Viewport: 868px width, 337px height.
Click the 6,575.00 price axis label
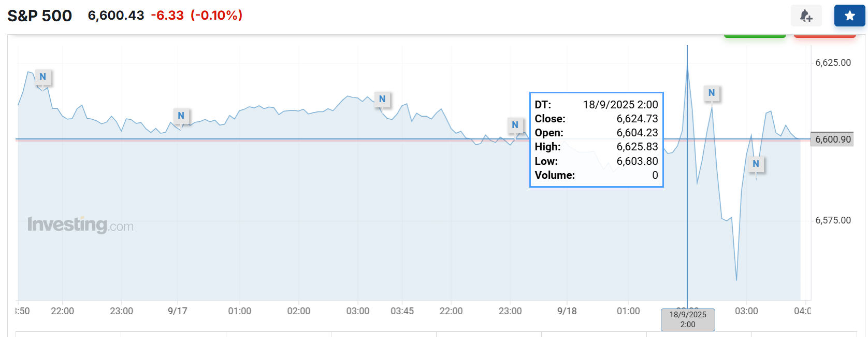(x=833, y=220)
